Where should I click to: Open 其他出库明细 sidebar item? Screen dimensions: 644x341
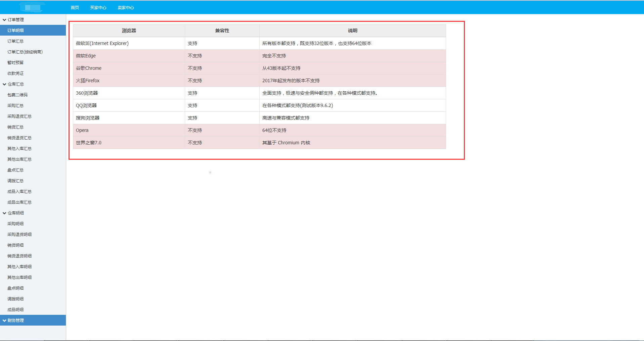[33, 277]
